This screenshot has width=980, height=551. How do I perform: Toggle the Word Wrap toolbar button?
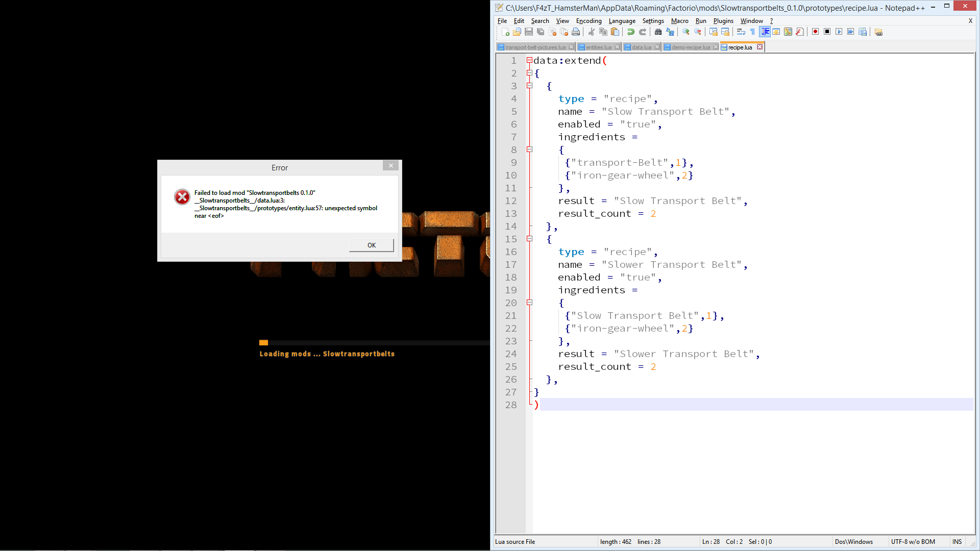click(x=741, y=32)
